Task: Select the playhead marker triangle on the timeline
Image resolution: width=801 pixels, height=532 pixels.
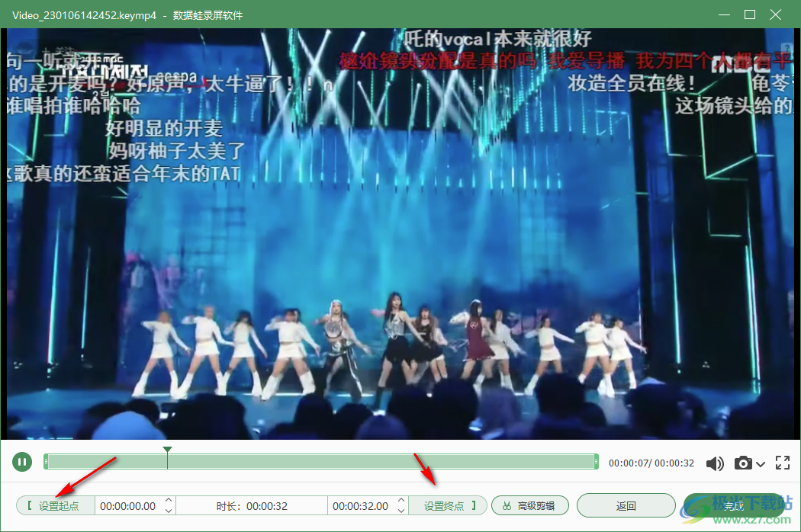Action: click(167, 450)
